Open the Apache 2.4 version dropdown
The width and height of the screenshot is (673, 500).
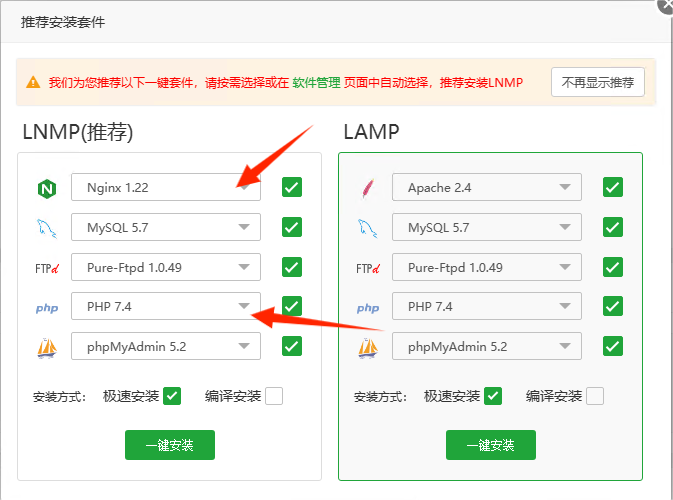click(487, 187)
